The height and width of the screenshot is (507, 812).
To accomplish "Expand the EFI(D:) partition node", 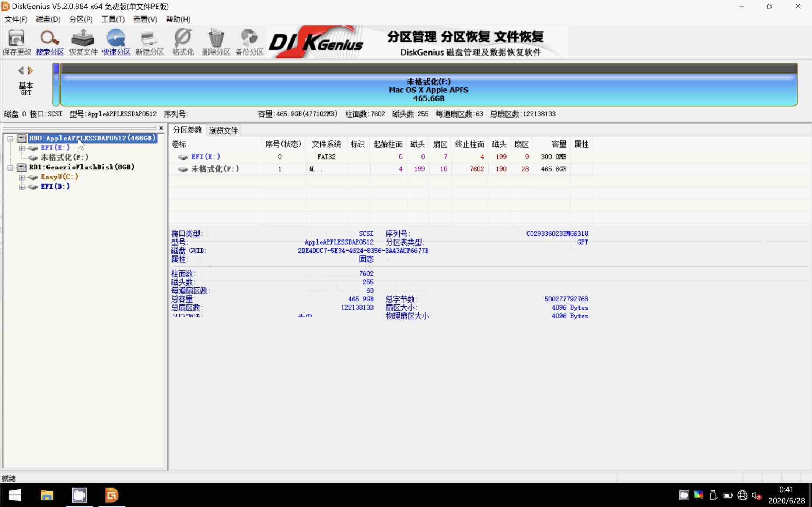I will pos(22,187).
